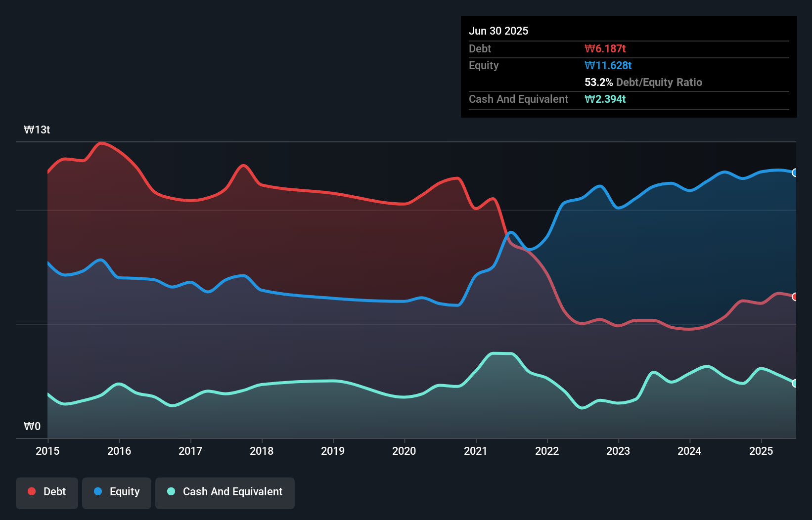This screenshot has width=812, height=520.
Task: Click the 53.2% Debt/Equity Ratio text
Action: point(643,82)
